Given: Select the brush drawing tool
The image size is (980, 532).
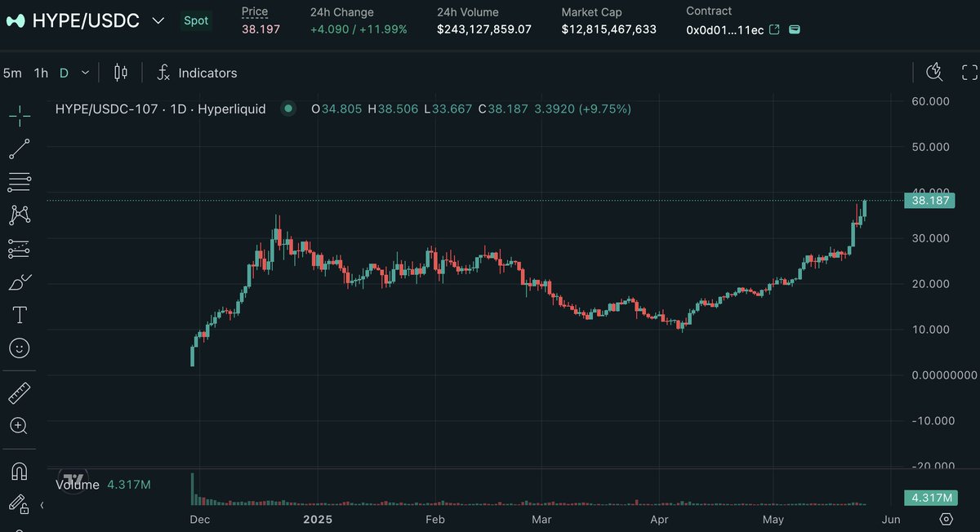Looking at the screenshot, I should click(x=18, y=282).
